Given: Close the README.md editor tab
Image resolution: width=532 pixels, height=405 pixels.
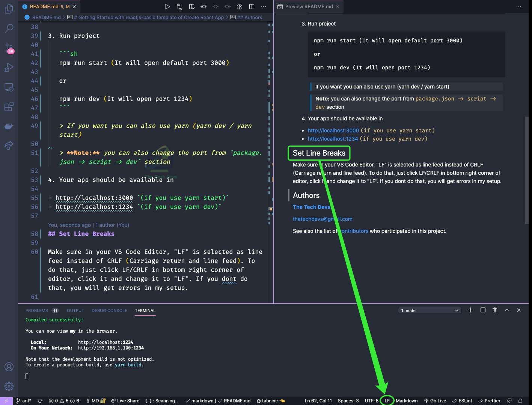Looking at the screenshot, I should (x=75, y=7).
